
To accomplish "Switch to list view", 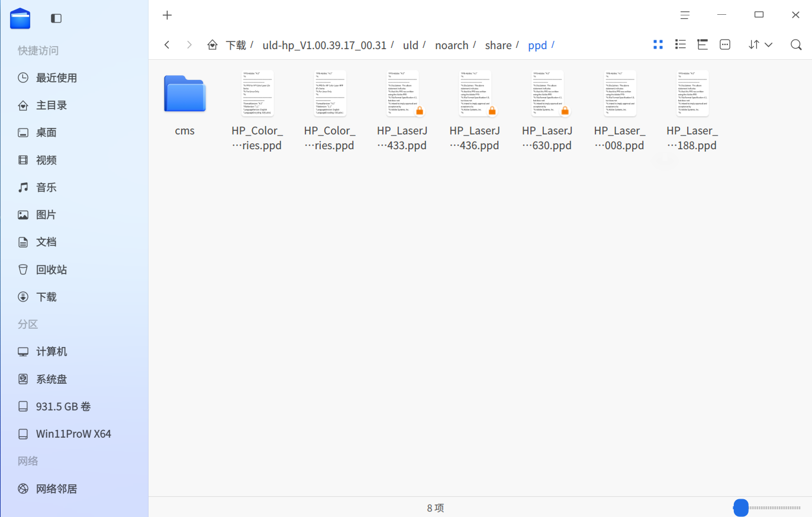I will coord(681,44).
